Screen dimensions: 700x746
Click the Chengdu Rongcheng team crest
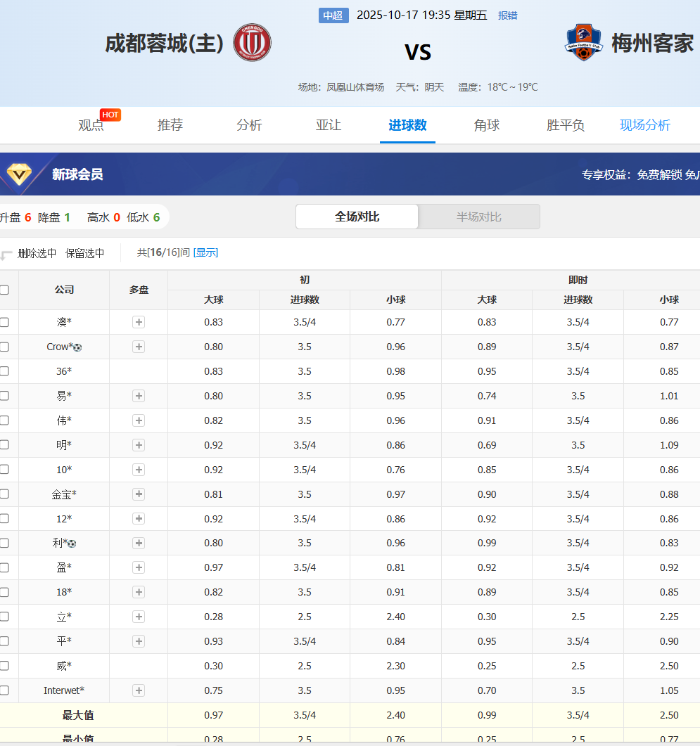[252, 42]
